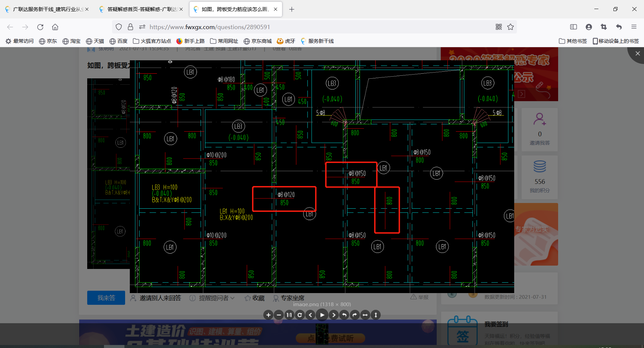Click the 邀请我答 sidebar card
Screen dimensions: 644x348
click(x=539, y=129)
